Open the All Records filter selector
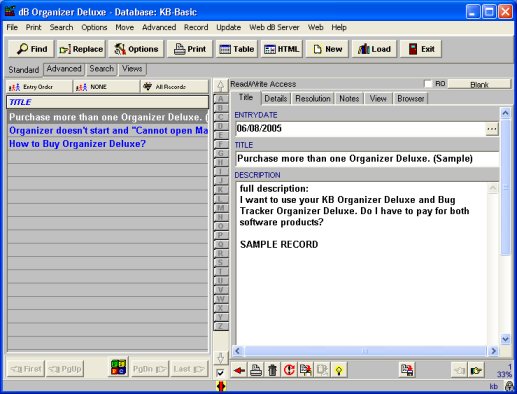 click(x=175, y=87)
